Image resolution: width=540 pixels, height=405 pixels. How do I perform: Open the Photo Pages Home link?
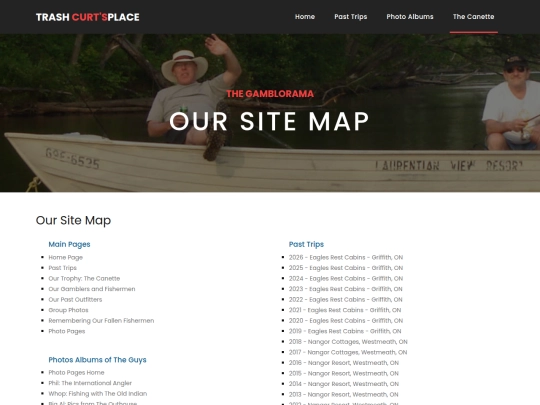(76, 372)
